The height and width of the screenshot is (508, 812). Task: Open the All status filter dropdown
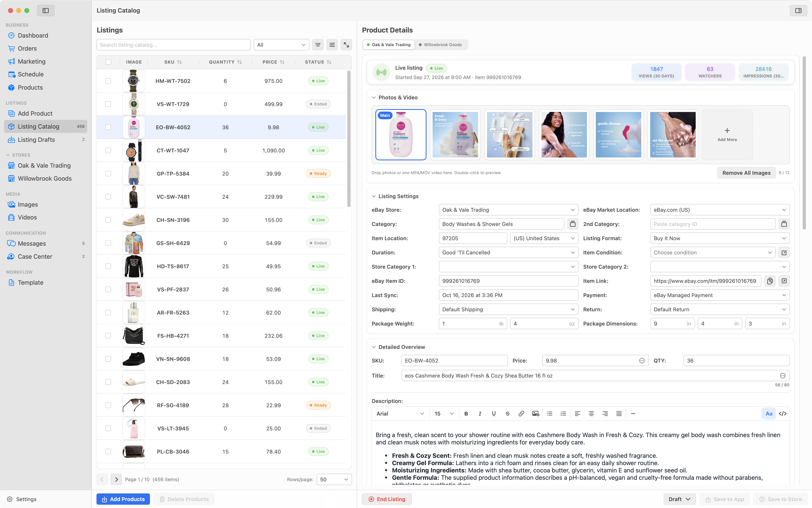[x=281, y=45]
